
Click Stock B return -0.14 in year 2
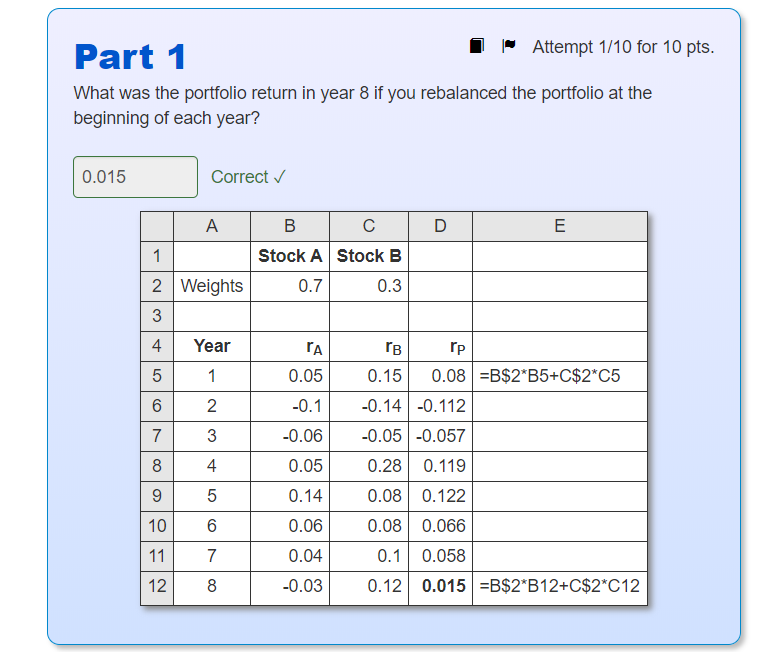(369, 406)
